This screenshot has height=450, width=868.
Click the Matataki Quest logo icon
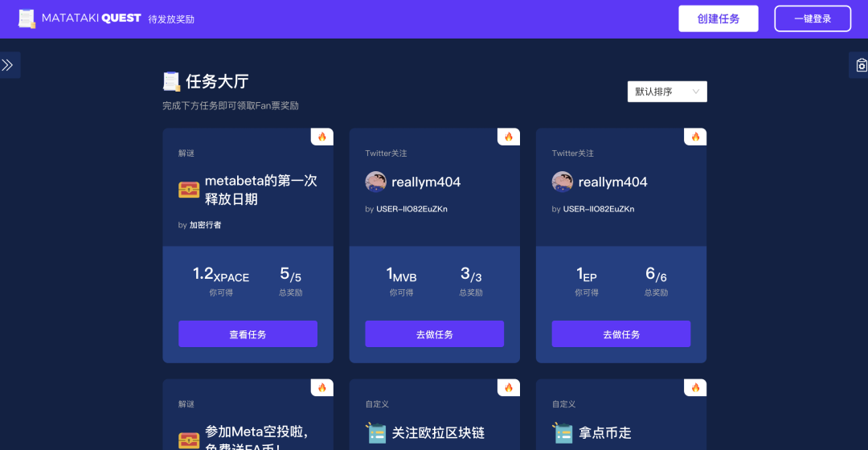coord(26,18)
